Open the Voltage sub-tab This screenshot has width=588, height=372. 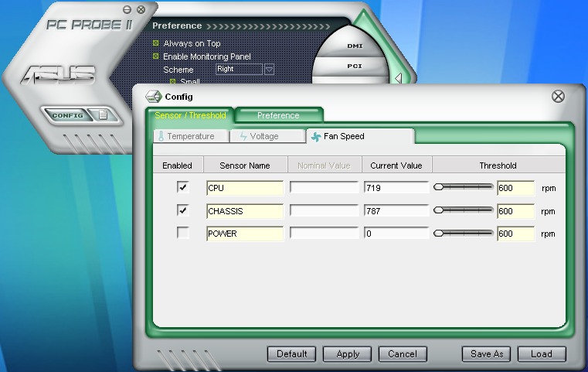click(267, 136)
